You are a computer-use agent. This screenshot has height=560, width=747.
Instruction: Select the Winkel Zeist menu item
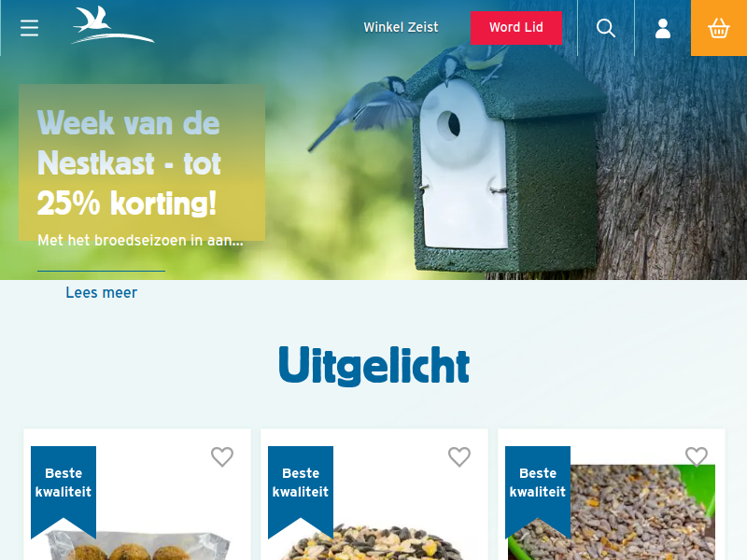[401, 27]
